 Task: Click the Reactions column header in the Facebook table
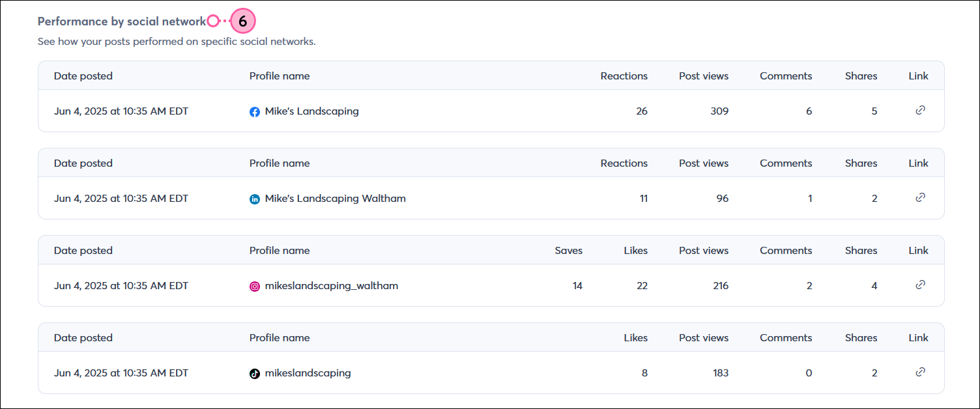coord(624,76)
